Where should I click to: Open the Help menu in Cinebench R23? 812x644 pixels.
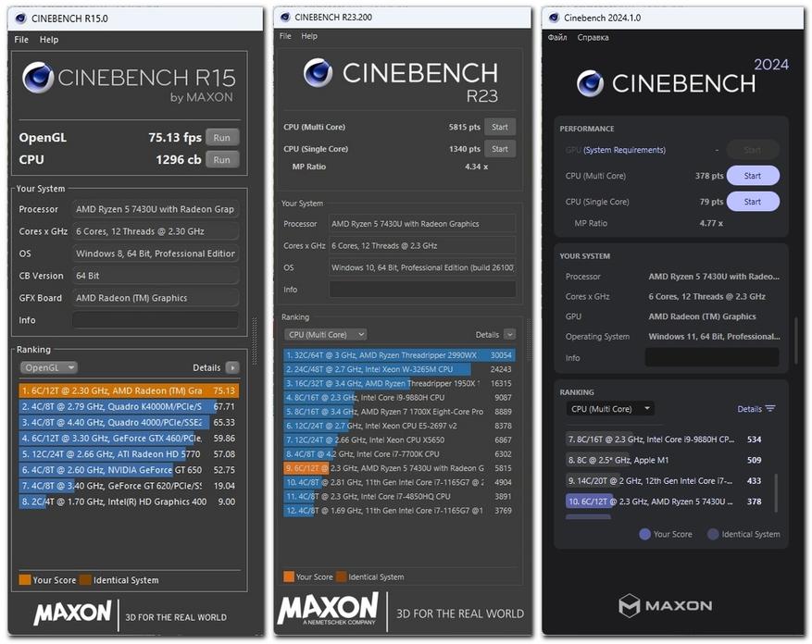(x=309, y=36)
